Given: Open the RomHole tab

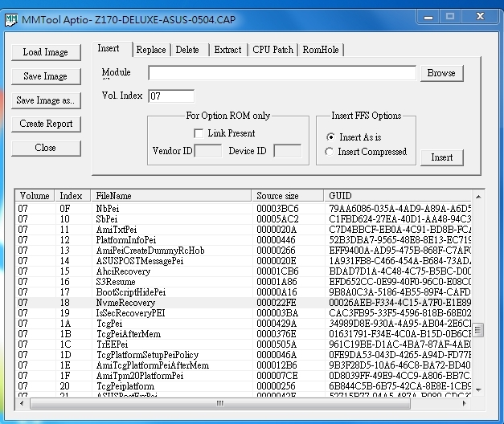Looking at the screenshot, I should (321, 50).
